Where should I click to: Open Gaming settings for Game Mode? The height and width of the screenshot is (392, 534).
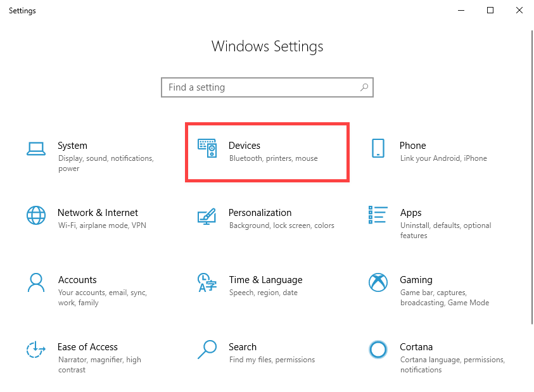416,280
